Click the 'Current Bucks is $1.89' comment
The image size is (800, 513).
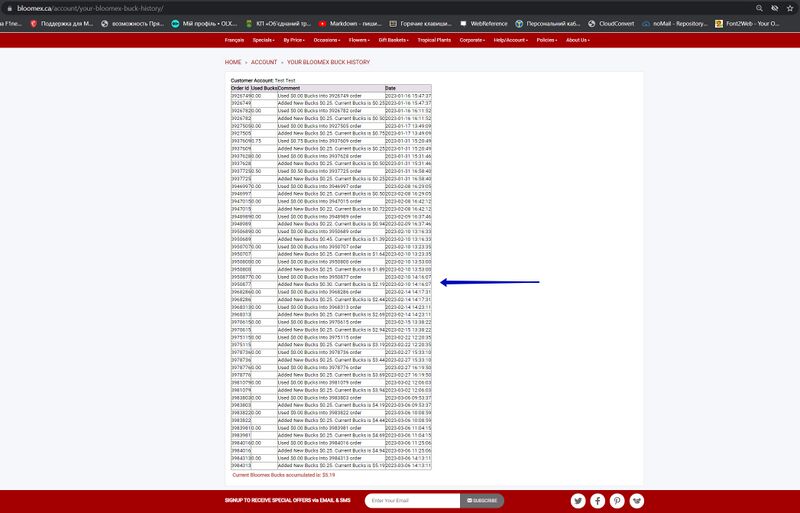click(331, 269)
